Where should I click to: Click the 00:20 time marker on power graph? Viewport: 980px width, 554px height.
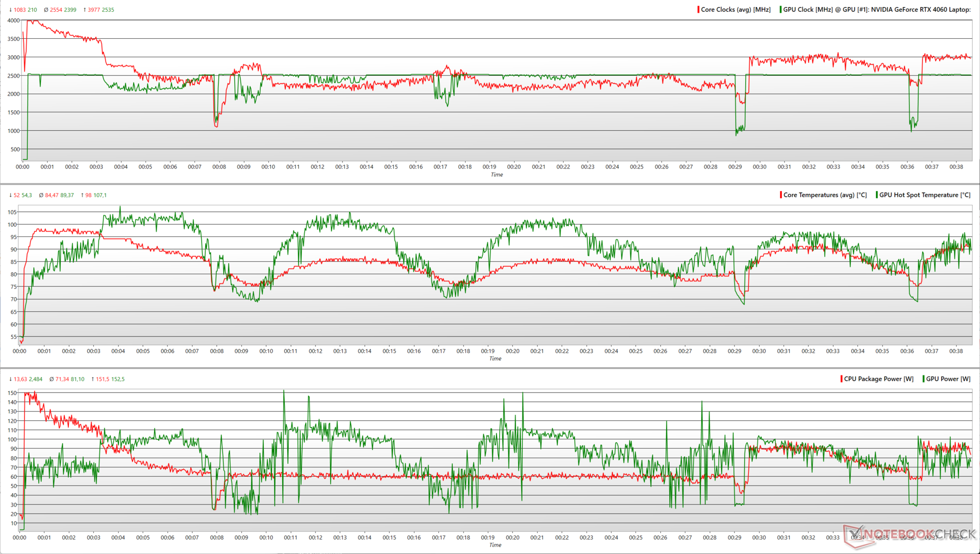[x=512, y=538]
